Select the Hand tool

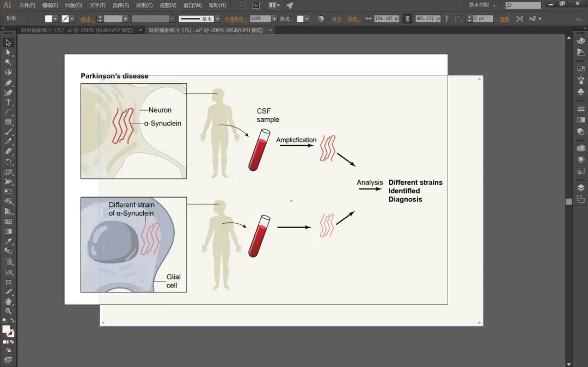pyautogui.click(x=8, y=302)
